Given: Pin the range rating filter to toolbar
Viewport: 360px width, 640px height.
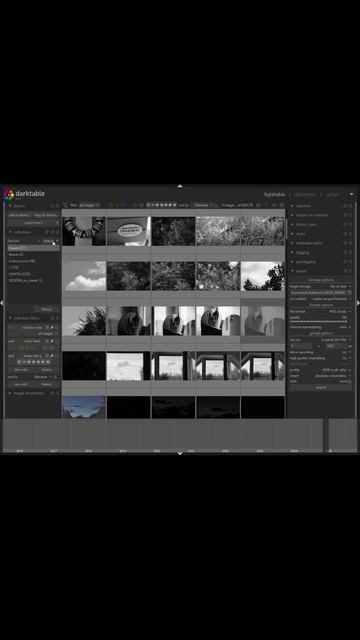Looking at the screenshot, I should tap(52, 356).
